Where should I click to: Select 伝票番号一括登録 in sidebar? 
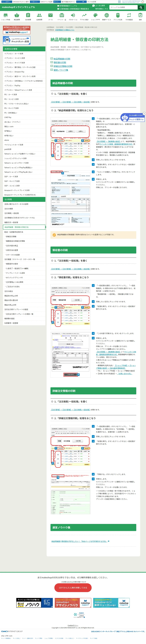pyautogui.click(x=24, y=323)
